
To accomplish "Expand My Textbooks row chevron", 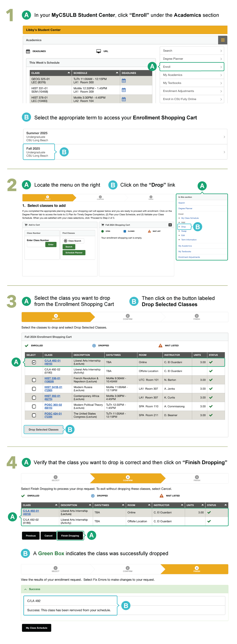I will click(x=221, y=83).
